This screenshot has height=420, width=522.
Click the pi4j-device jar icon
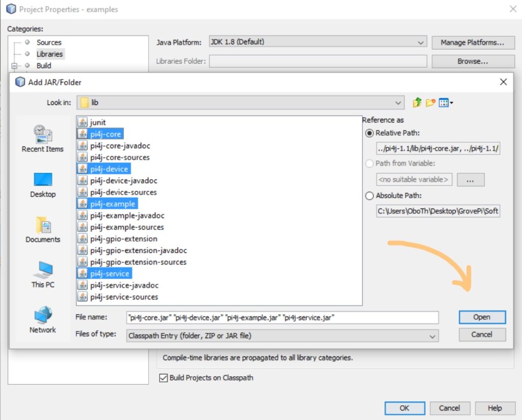[x=83, y=169]
